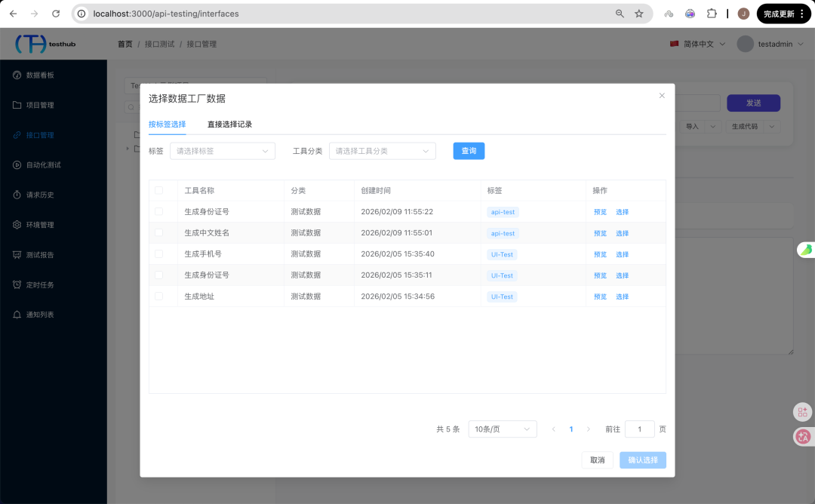
Task: Click the Chrome profile avatar J
Action: 743,14
